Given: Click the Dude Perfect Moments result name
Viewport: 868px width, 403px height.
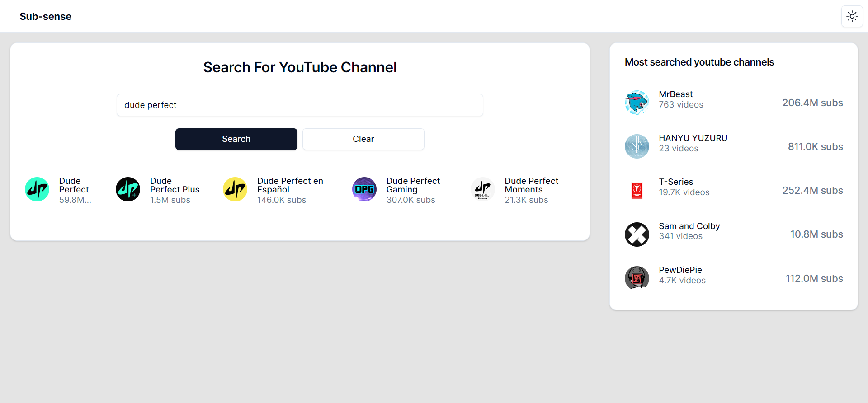Looking at the screenshot, I should [x=532, y=185].
